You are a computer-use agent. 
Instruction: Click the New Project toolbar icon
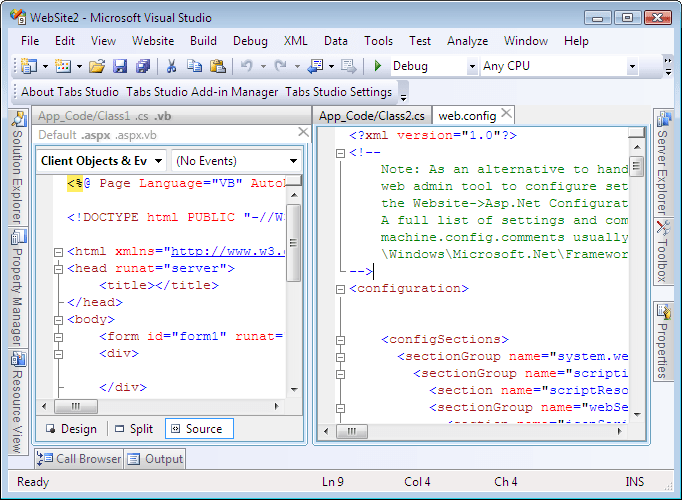click(x=29, y=66)
